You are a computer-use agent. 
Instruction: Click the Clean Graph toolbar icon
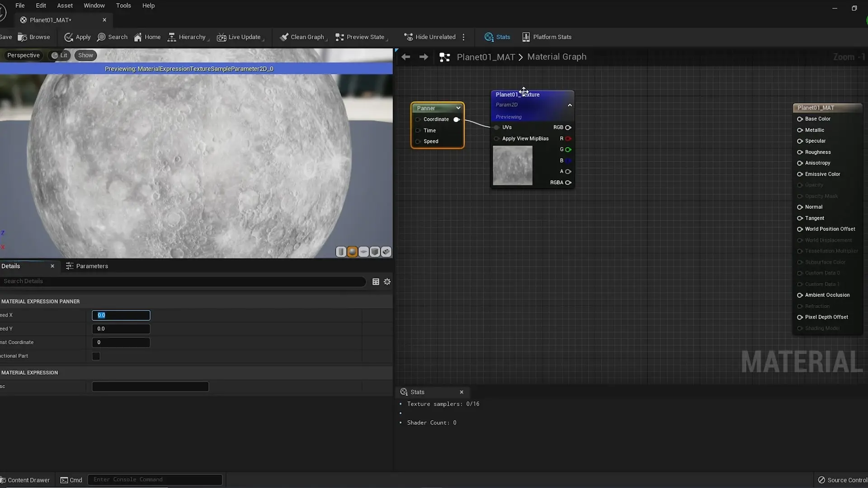284,37
